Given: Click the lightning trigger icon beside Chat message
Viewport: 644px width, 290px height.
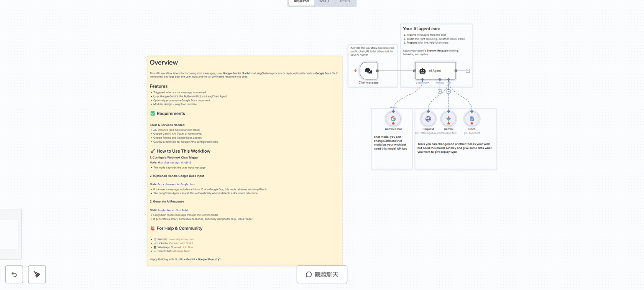Looking at the screenshot, I should pos(355,71).
